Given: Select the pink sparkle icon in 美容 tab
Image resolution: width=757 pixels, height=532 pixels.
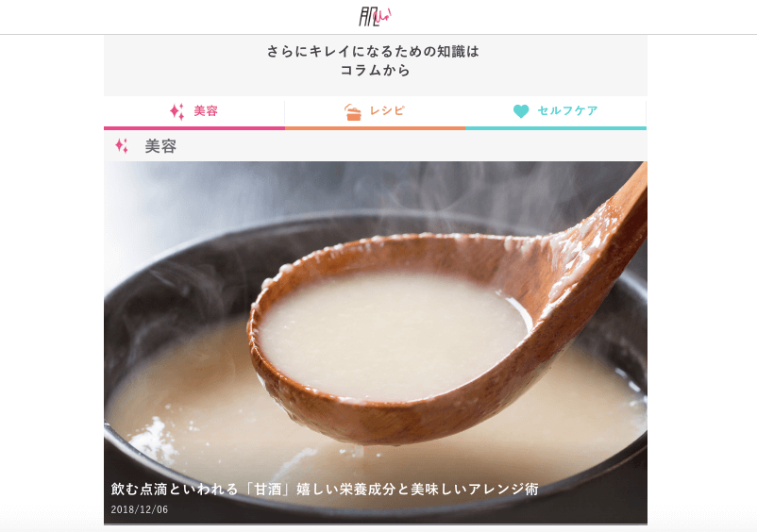Looking at the screenshot, I should 177,111.
